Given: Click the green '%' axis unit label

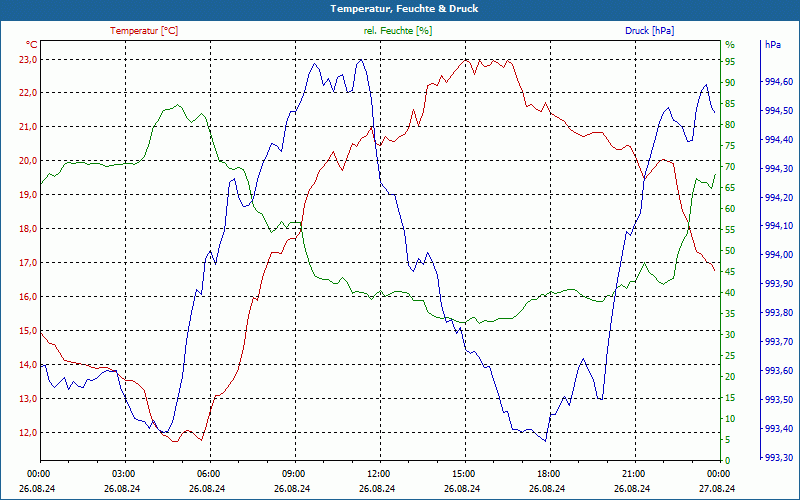Looking at the screenshot, I should click(730, 44).
